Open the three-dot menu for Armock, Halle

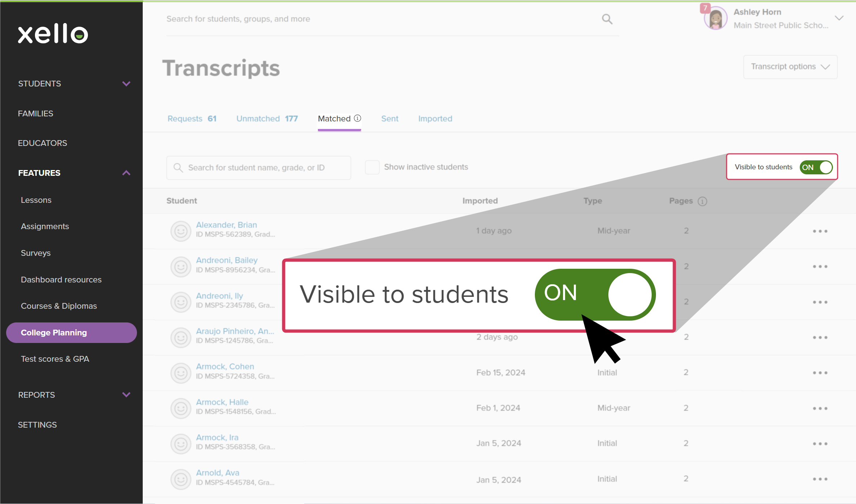click(820, 408)
